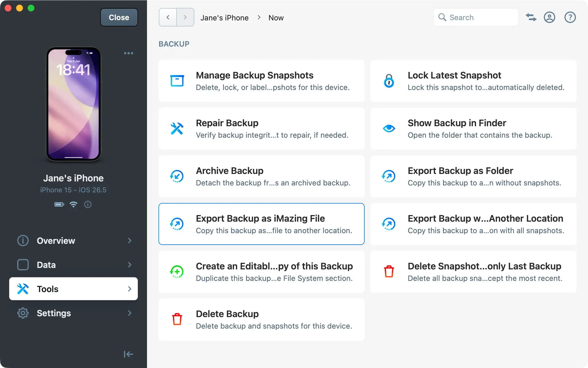The height and width of the screenshot is (368, 588).
Task: Open the user account icon
Action: pyautogui.click(x=549, y=18)
